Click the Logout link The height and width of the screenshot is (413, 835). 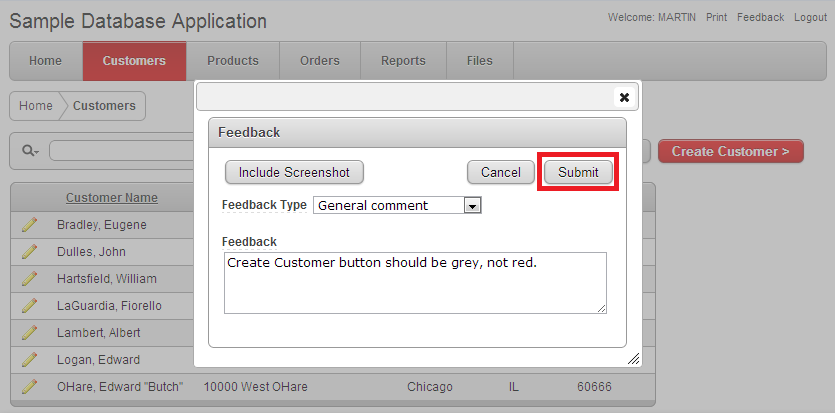[810, 18]
